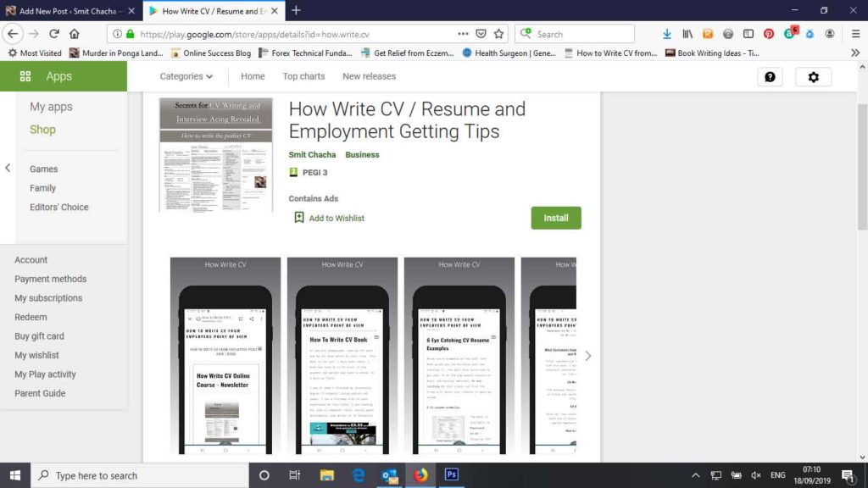Go back with the browser back arrow
The width and height of the screenshot is (868, 488).
(13, 34)
